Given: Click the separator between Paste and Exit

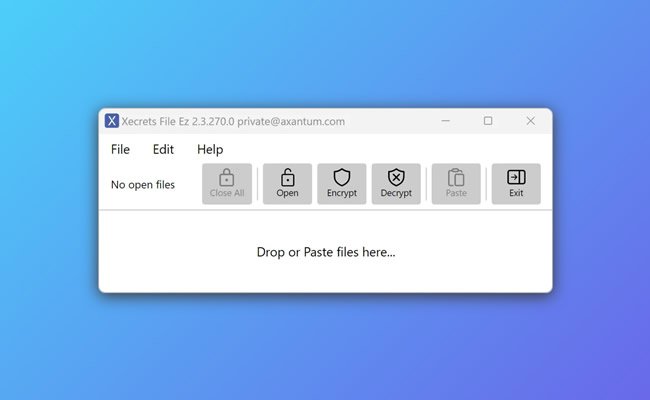Looking at the screenshot, I should (486, 184).
